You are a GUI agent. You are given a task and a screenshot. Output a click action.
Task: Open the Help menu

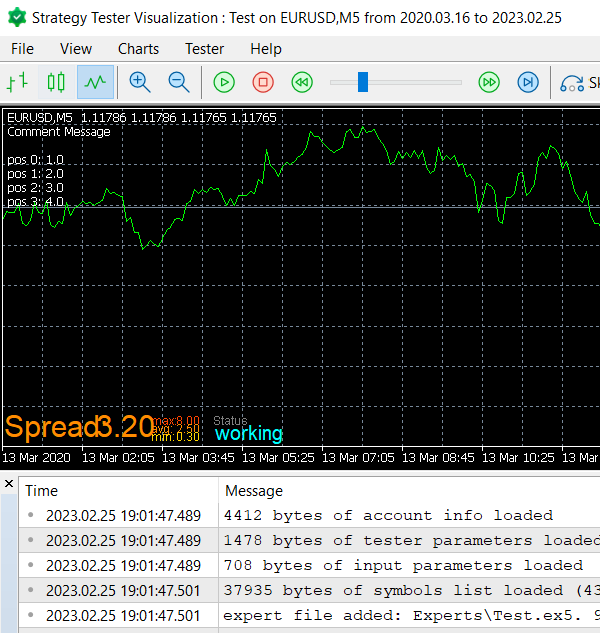click(x=266, y=49)
